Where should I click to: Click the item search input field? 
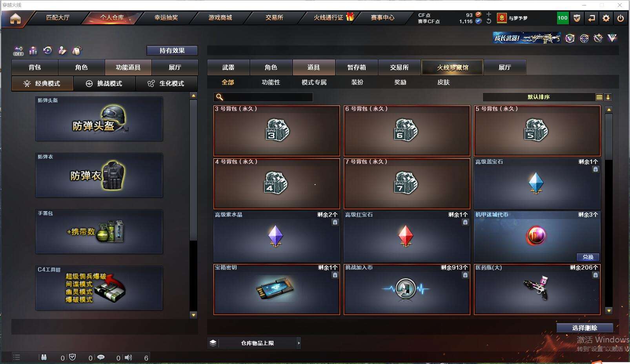click(263, 97)
